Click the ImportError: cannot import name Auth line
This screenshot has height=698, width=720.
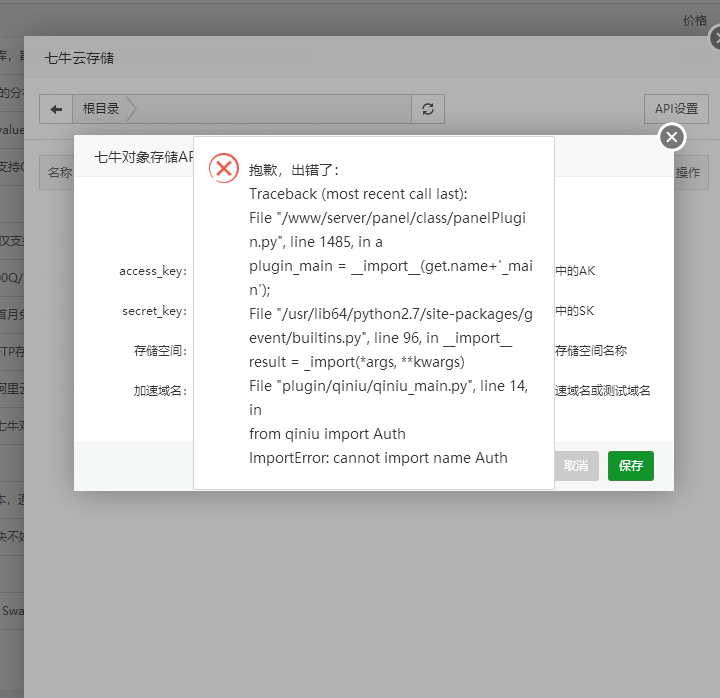click(378, 458)
